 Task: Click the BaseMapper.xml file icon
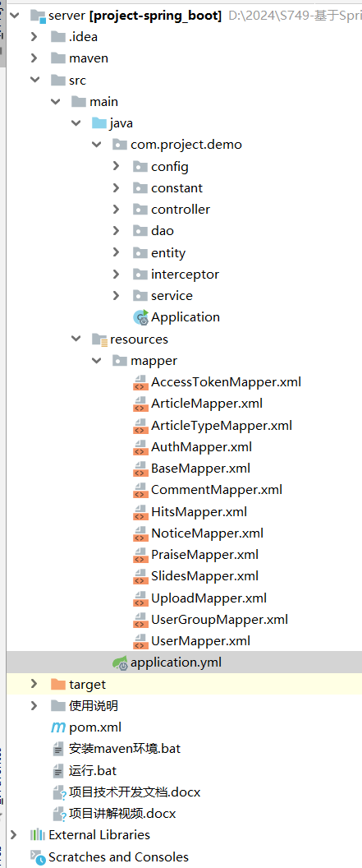(141, 469)
